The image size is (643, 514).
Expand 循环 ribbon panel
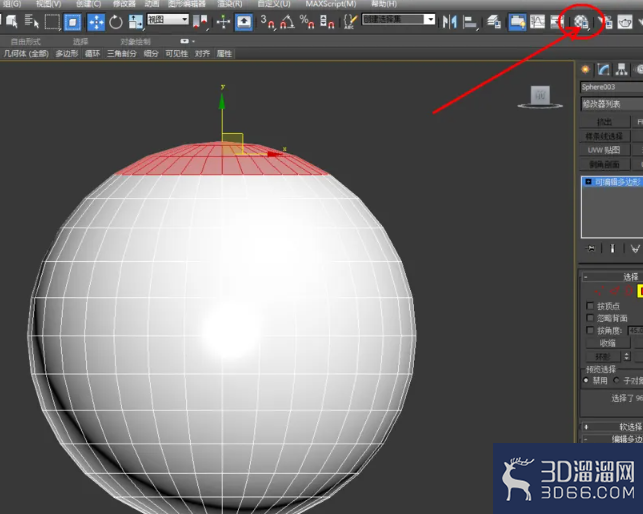92,53
